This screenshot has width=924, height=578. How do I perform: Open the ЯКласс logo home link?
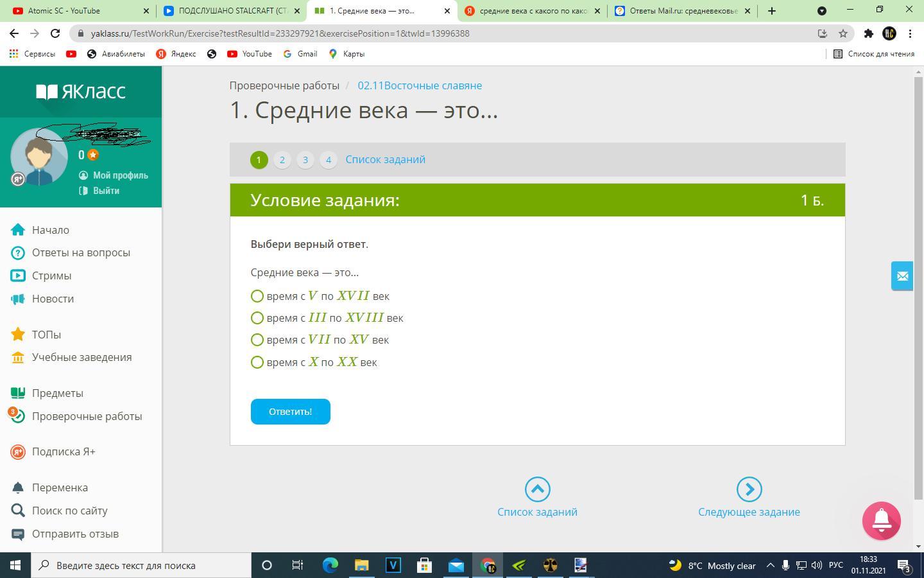click(81, 91)
